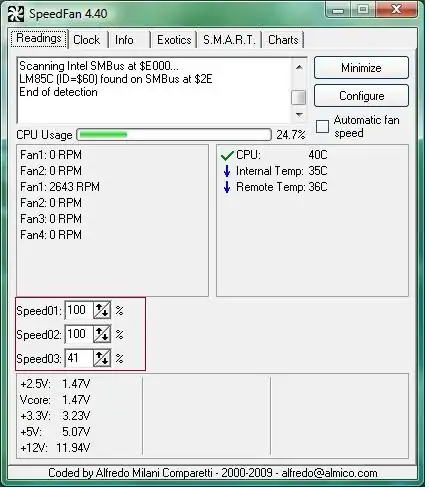The height and width of the screenshot is (490, 429).
Task: Adjust Speed03 using its spinner arrows
Action: 102,358
